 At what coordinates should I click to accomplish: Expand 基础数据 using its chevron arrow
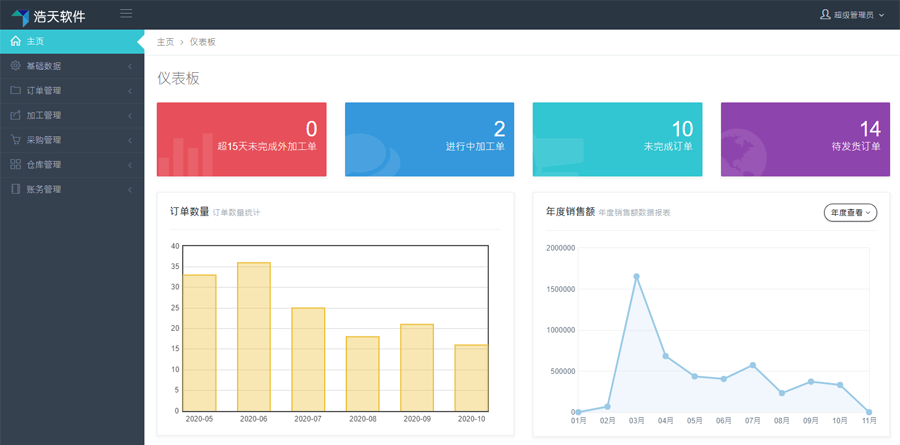[x=130, y=66]
